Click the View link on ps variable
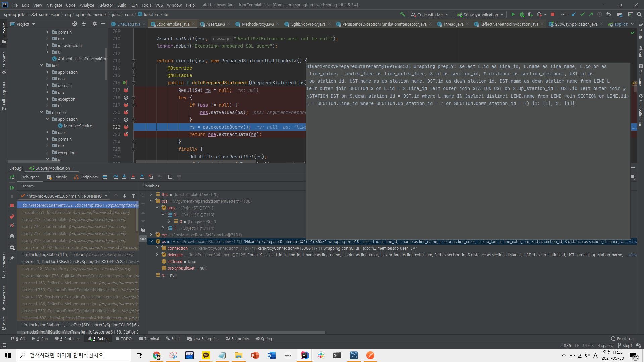644x362 pixels. pyautogui.click(x=633, y=242)
